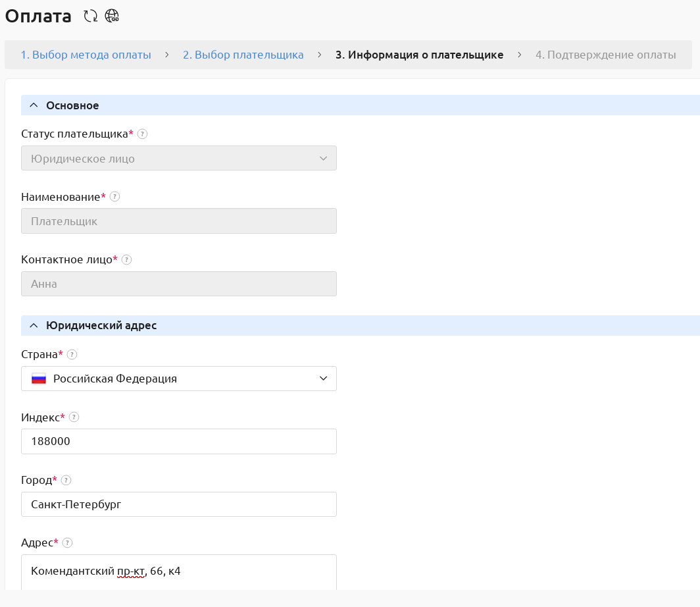Open the Страна country dropdown
This screenshot has height=607, width=700.
point(178,379)
